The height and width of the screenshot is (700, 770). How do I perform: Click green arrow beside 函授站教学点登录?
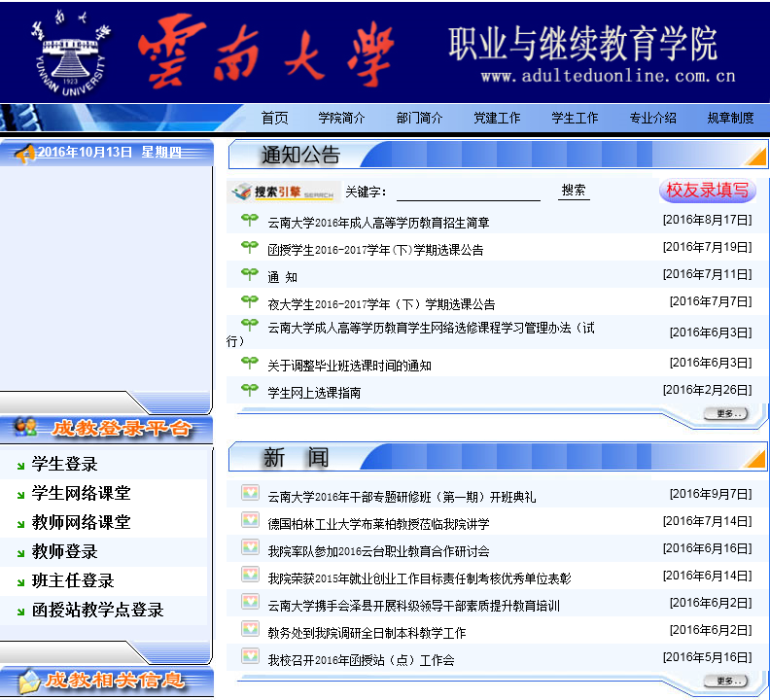click(21, 612)
